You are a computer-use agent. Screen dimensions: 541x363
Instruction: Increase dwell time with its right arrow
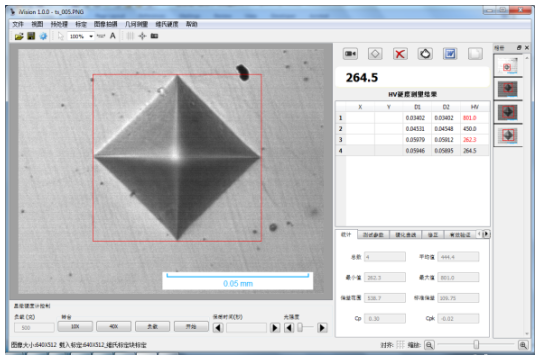tap(275, 327)
